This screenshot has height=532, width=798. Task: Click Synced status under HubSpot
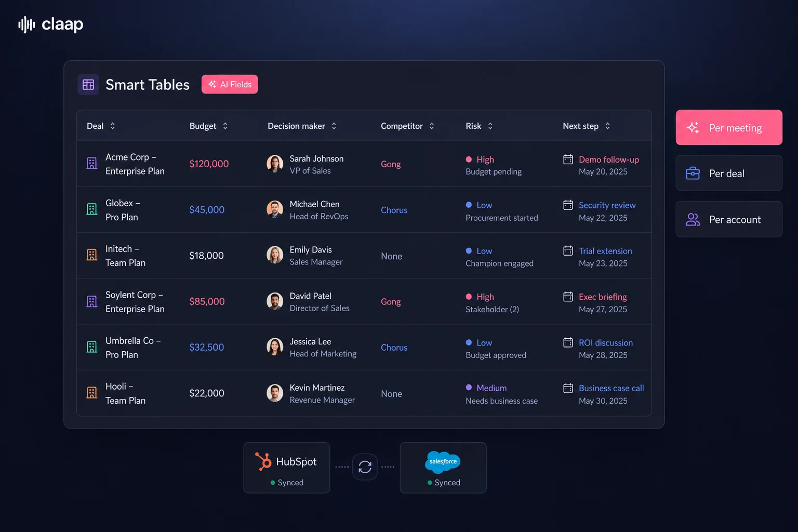point(287,483)
